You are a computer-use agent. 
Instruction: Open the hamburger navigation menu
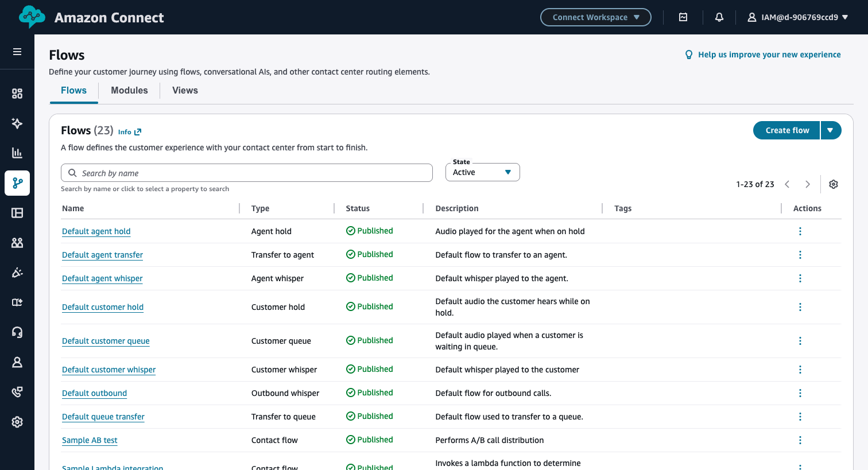pyautogui.click(x=17, y=52)
